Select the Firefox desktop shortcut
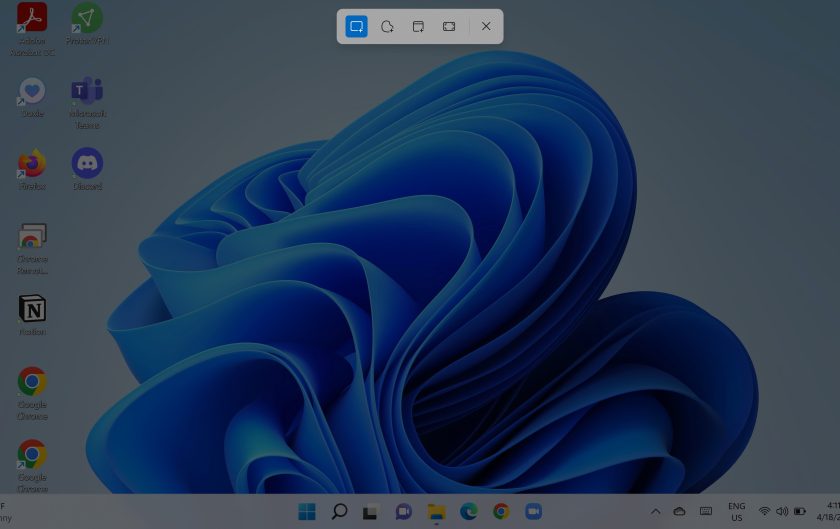The image size is (840, 529). [32, 164]
